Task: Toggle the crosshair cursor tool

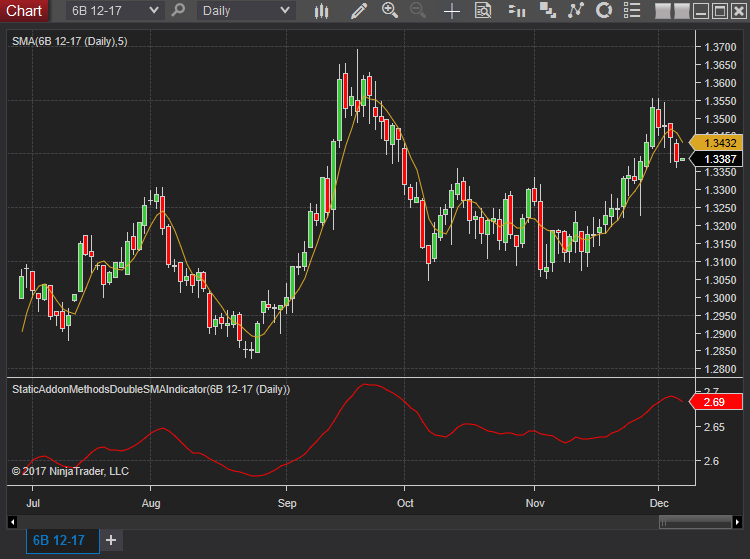Action: click(x=452, y=11)
